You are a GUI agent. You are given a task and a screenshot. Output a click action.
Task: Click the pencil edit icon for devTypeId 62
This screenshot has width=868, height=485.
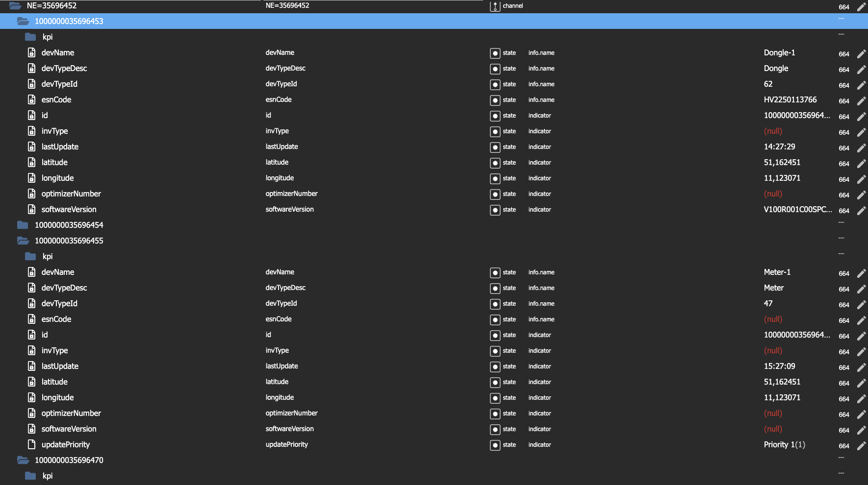coord(862,85)
